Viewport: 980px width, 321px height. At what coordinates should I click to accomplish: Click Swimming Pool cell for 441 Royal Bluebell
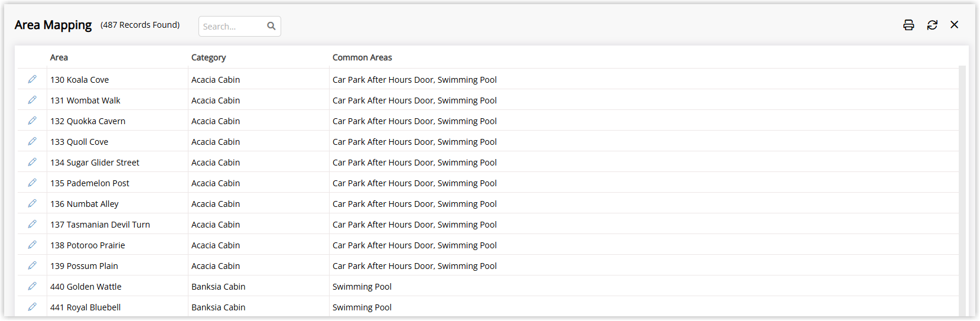click(644, 307)
